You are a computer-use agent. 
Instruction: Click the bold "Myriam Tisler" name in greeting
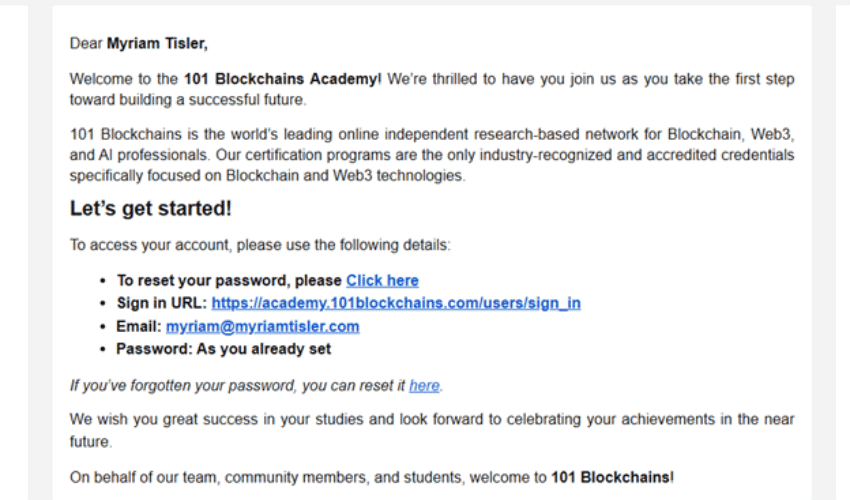point(157,43)
